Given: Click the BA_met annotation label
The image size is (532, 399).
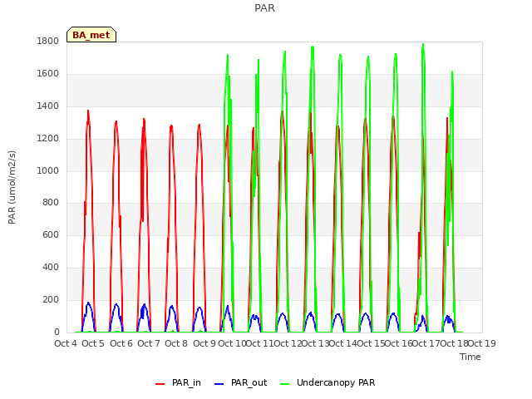Looking at the screenshot, I should pyautogui.click(x=91, y=35).
